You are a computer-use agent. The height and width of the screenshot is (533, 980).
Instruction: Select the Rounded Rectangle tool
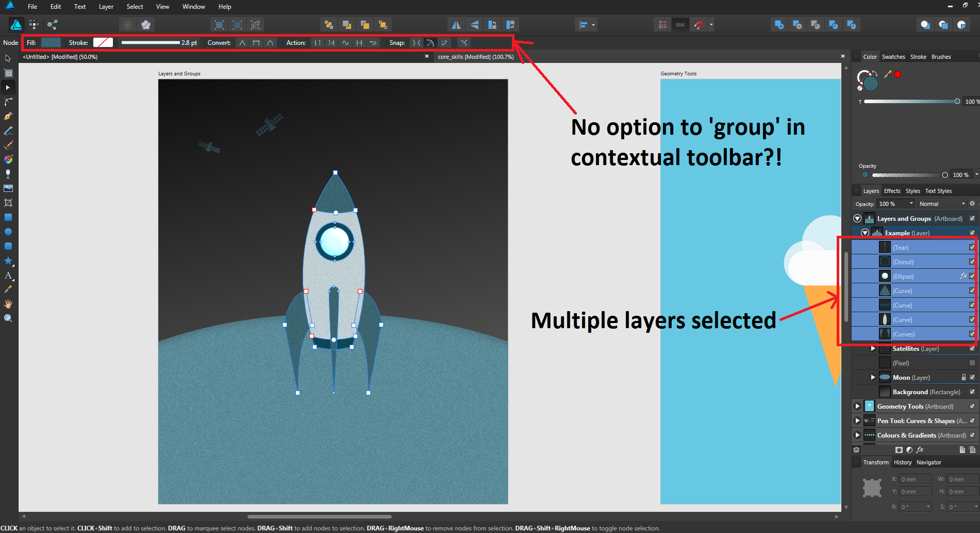click(x=8, y=246)
